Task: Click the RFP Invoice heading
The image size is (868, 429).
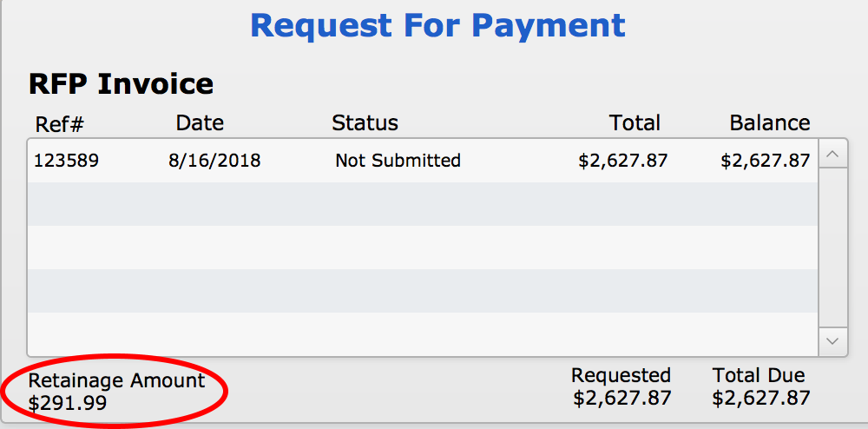Action: point(121,84)
